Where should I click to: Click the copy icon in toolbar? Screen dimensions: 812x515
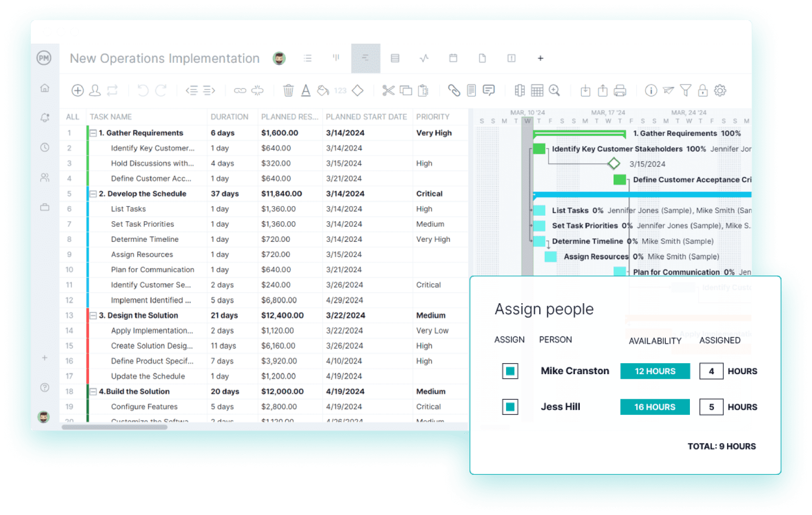point(406,91)
